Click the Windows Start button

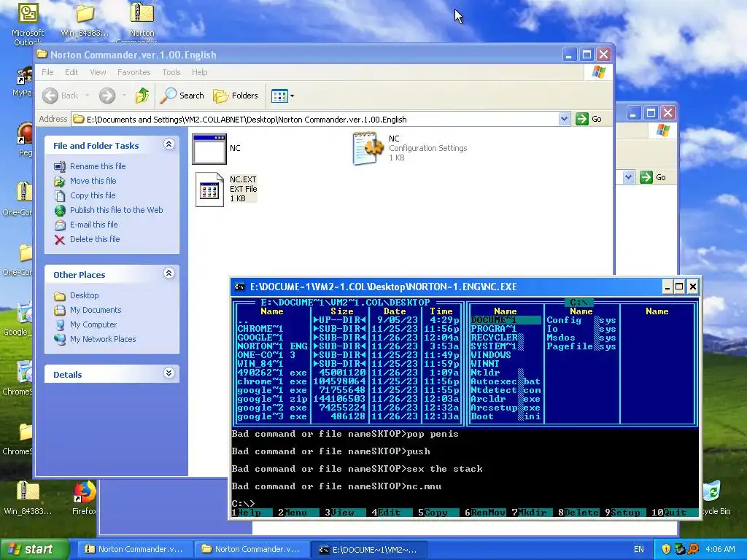[34, 549]
